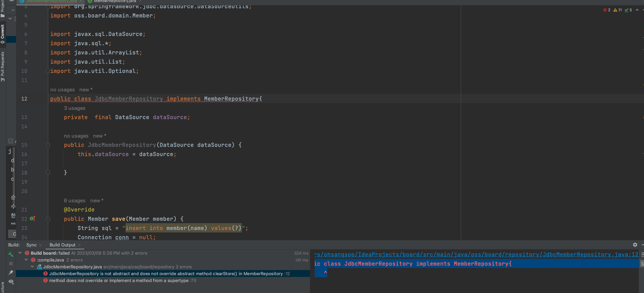The height and width of the screenshot is (293, 644).
Task: Click the MemberRepository name on line 12
Action: pos(231,99)
